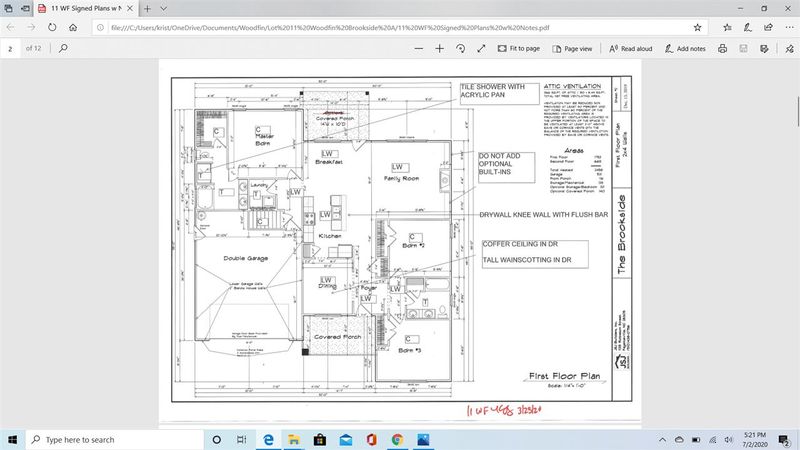Click Add notes in PDF toolbar
The height and width of the screenshot is (450, 800).
pyautogui.click(x=685, y=48)
